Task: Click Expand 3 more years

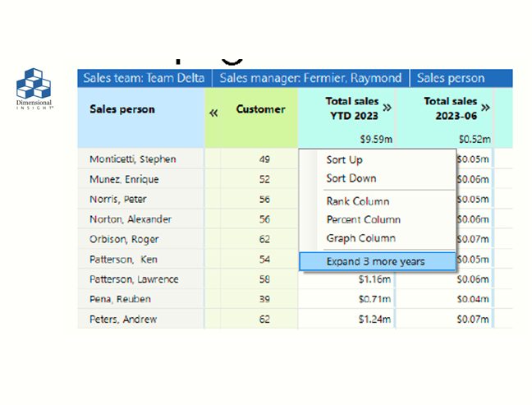Action: 376,261
